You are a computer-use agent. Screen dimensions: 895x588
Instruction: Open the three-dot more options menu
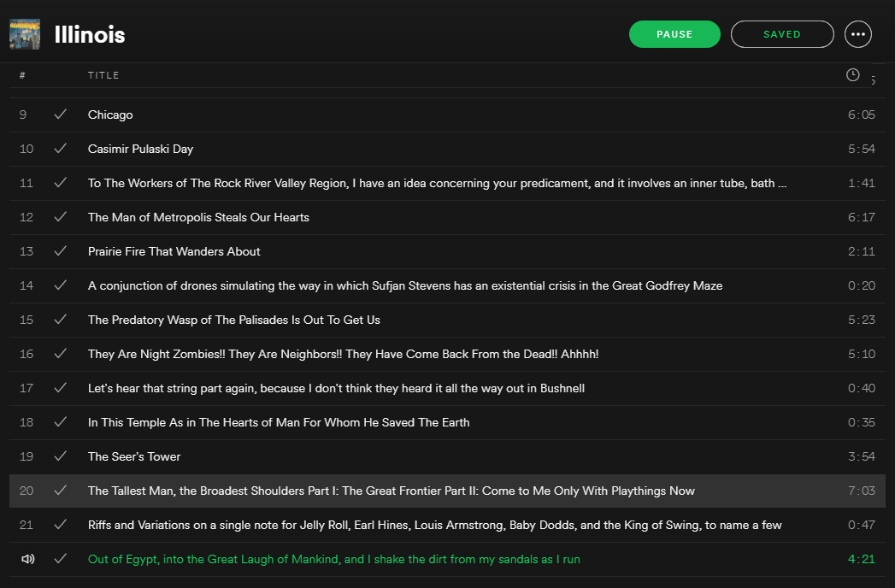pyautogui.click(x=858, y=34)
